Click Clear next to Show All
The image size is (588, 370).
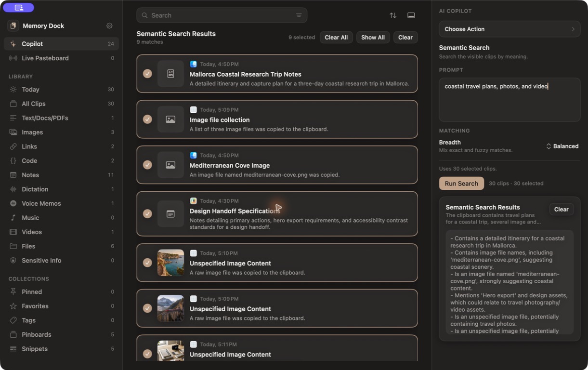(x=405, y=38)
